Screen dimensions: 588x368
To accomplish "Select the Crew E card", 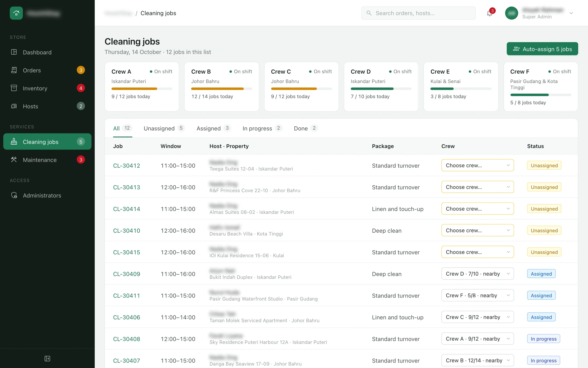I will 461,87.
